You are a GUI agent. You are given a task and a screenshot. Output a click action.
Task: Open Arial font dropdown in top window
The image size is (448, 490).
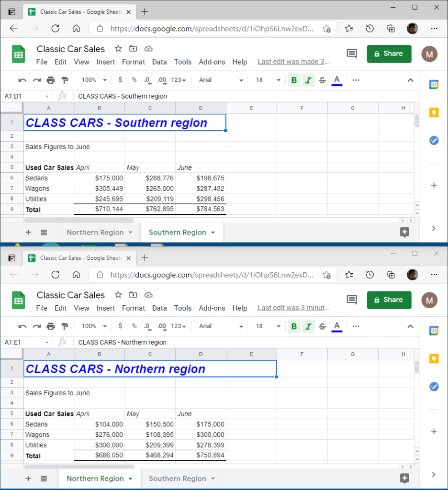221,80
